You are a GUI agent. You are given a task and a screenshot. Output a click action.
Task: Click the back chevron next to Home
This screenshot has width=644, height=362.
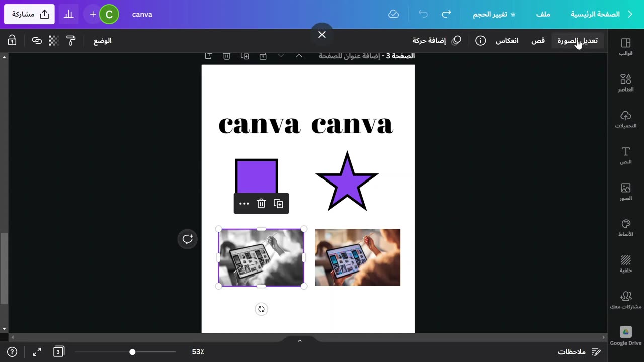tap(630, 14)
